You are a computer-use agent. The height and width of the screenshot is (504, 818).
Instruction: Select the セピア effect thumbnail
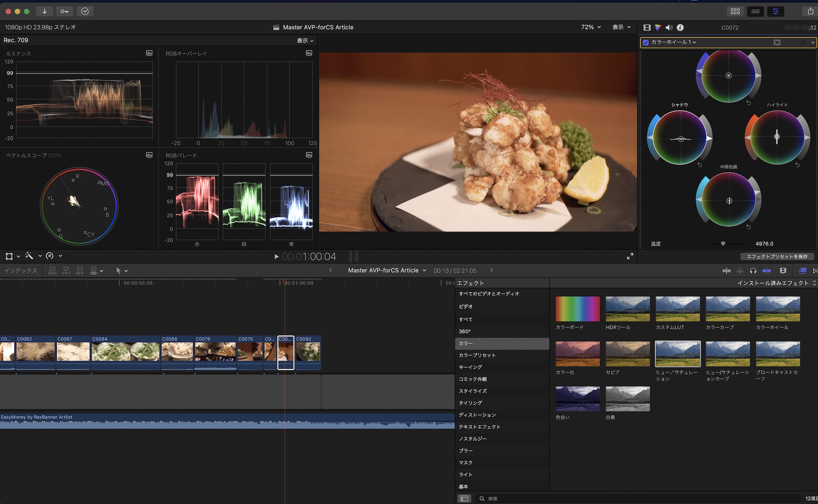coord(627,354)
